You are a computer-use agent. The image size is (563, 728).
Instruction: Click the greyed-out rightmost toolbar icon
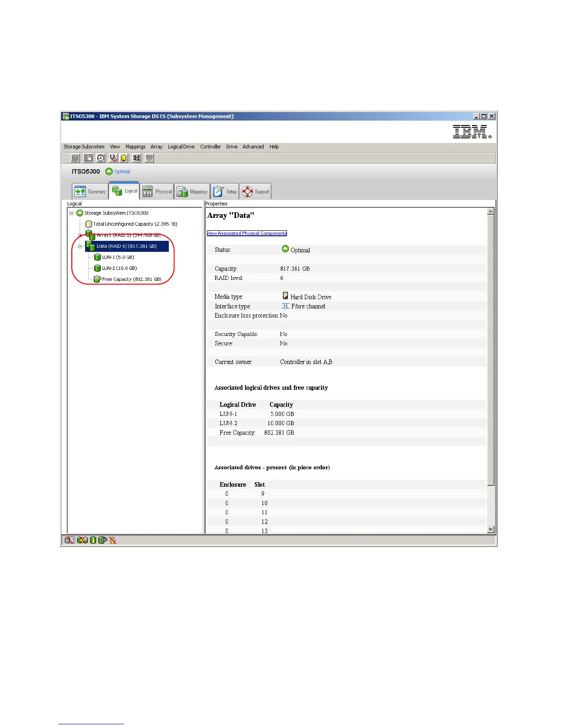coord(149,158)
